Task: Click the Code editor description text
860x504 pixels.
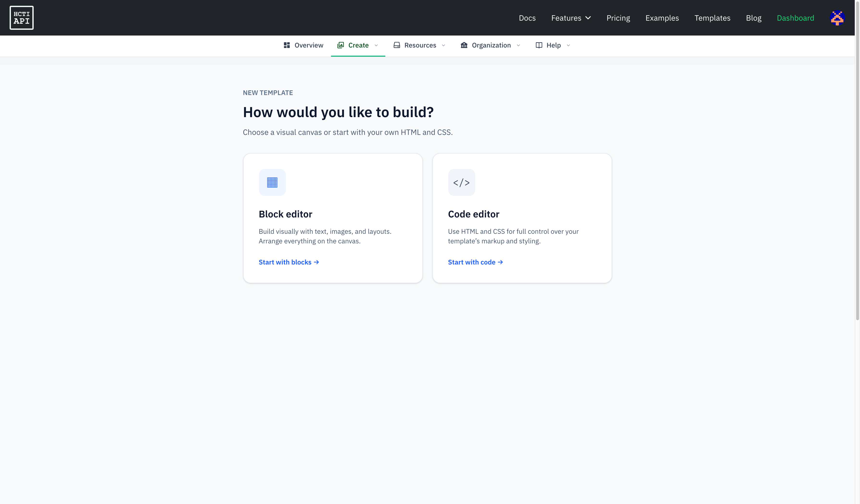Action: 513,236
